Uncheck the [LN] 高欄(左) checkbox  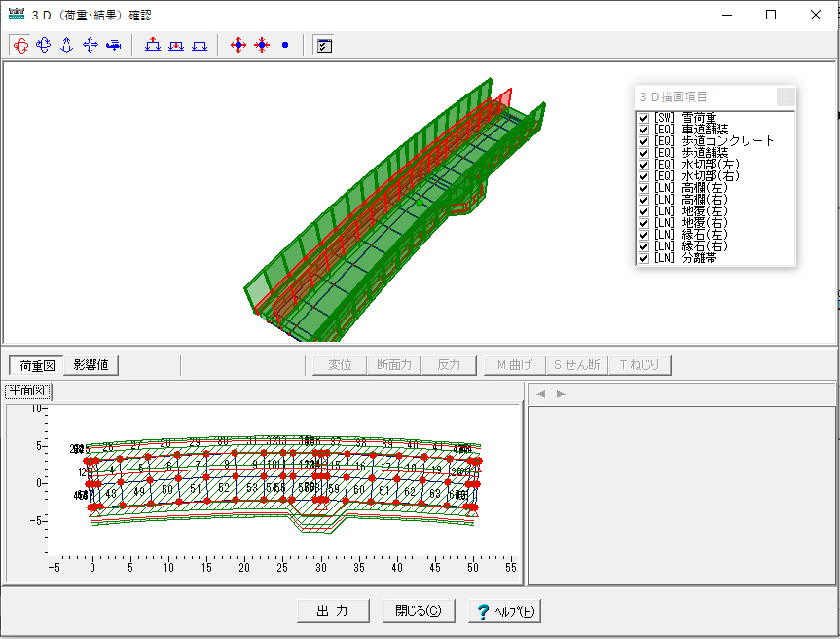click(x=644, y=188)
